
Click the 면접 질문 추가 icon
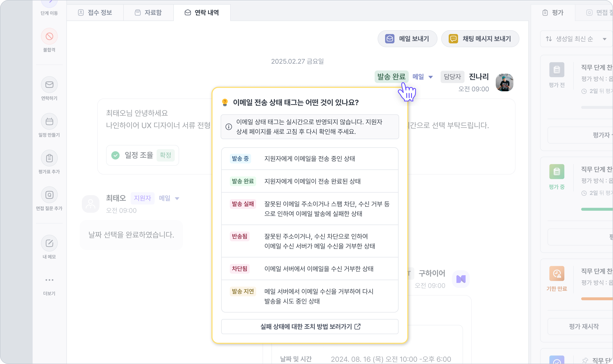[49, 195]
